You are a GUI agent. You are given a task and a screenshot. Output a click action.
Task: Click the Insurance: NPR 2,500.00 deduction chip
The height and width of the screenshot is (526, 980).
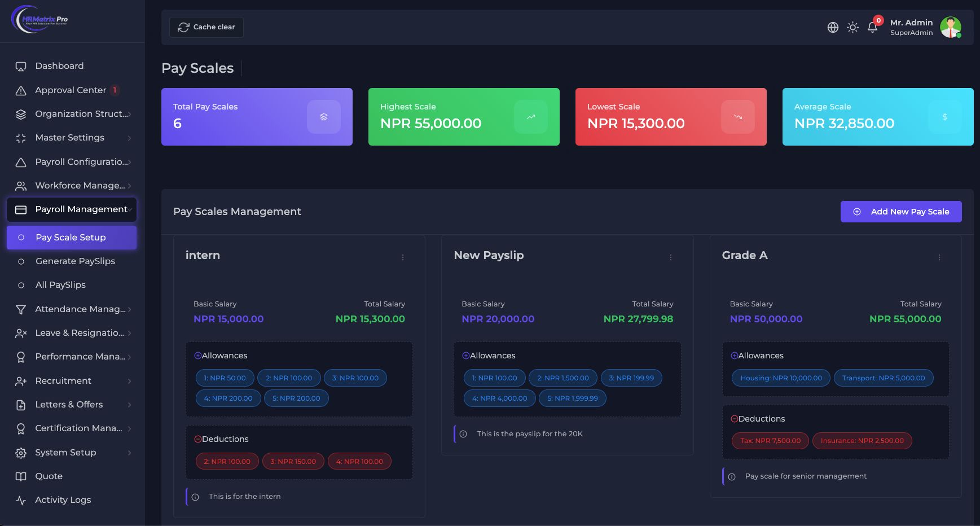(862, 441)
